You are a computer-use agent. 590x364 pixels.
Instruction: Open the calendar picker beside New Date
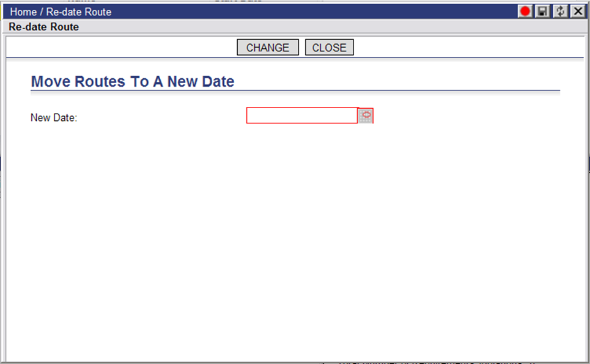point(366,116)
